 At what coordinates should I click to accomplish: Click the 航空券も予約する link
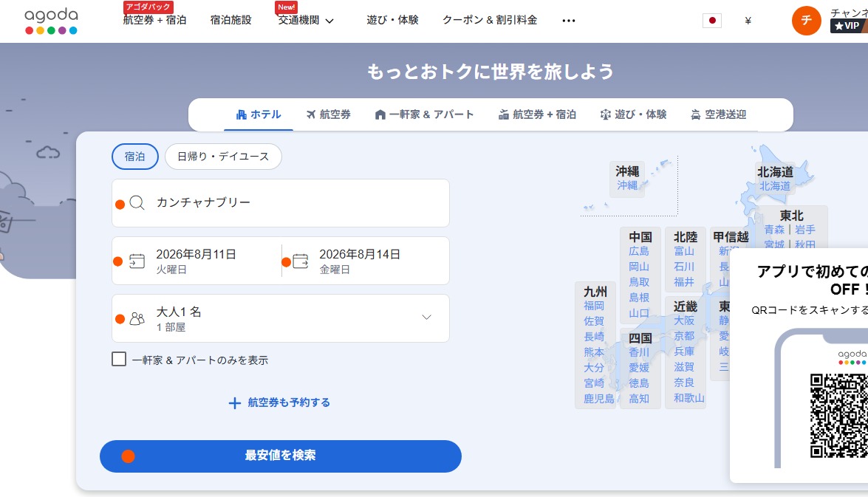pyautogui.click(x=288, y=403)
